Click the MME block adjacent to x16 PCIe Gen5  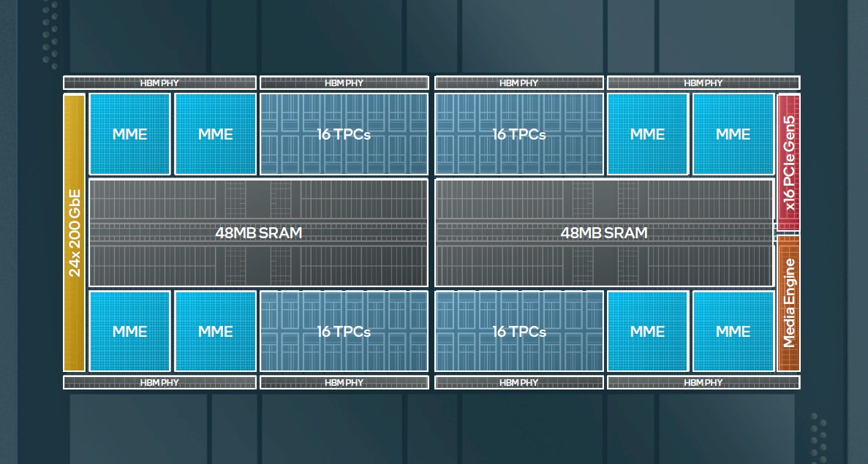coord(733,134)
